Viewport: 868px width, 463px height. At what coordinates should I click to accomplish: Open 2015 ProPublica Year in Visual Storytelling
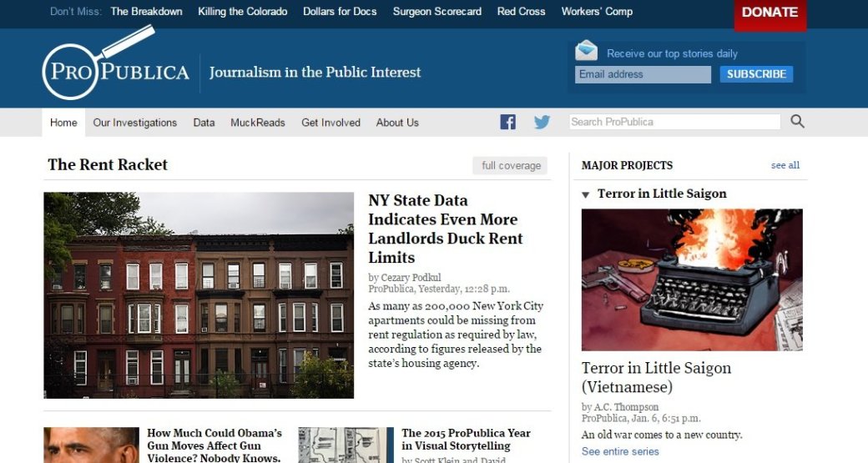click(466, 439)
